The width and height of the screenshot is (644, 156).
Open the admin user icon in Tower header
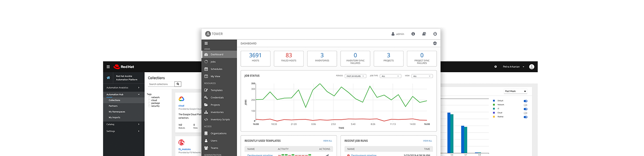(393, 34)
